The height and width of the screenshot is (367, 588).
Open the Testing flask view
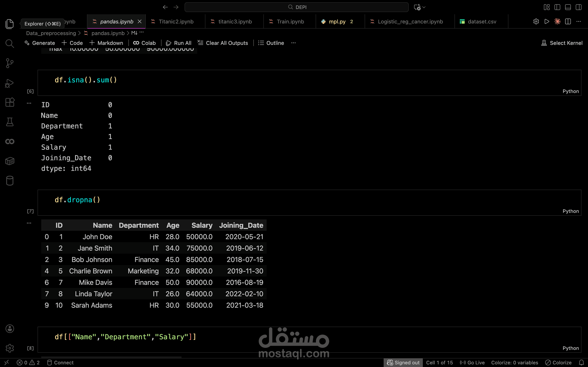point(9,122)
